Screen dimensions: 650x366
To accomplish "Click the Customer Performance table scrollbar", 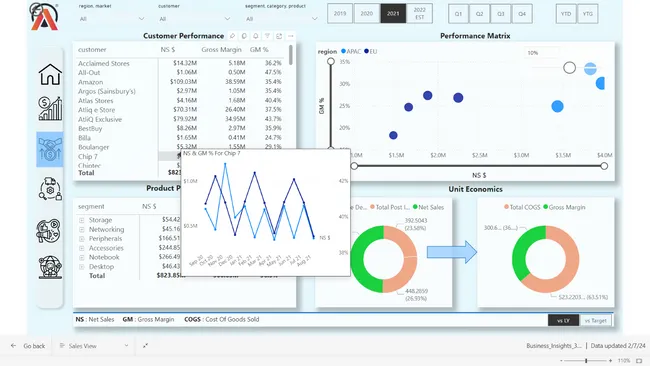I will 291,55.
